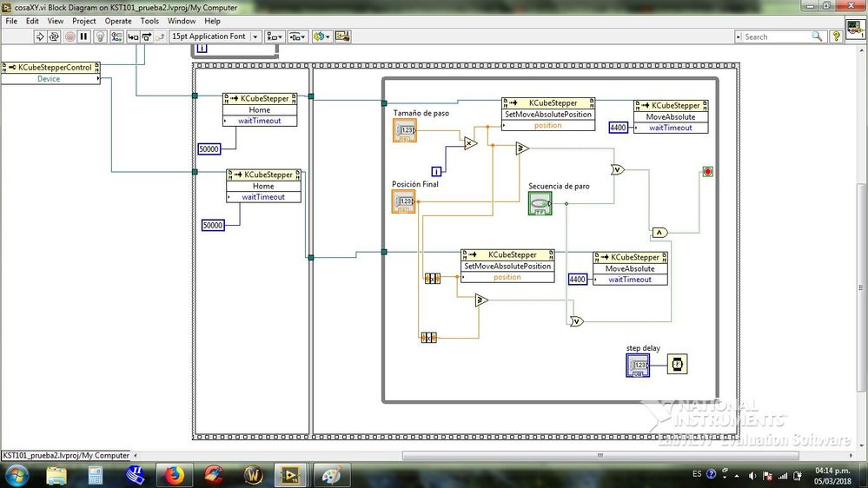Viewport: 868px width, 488px height.
Task: Open Firefox from the taskbar
Action: (x=175, y=475)
